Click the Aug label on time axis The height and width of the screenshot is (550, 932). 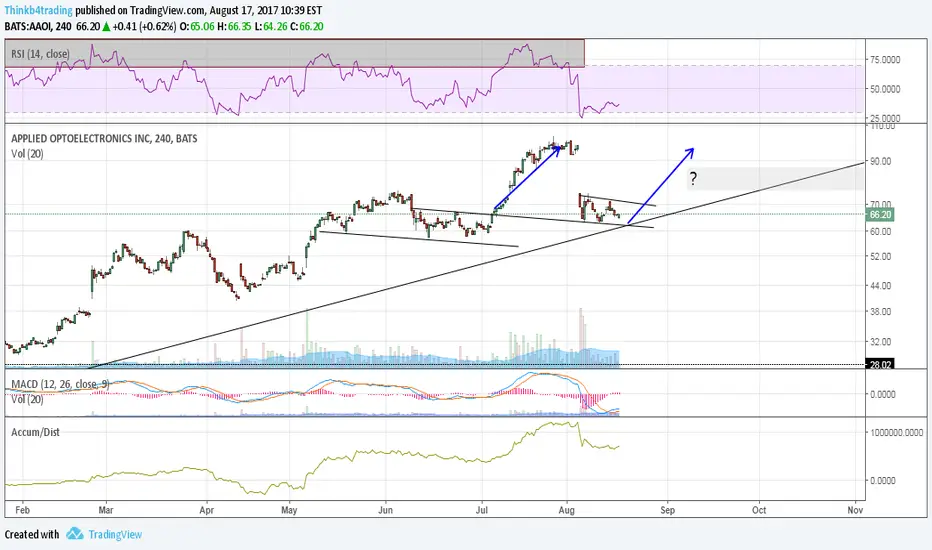(x=566, y=510)
